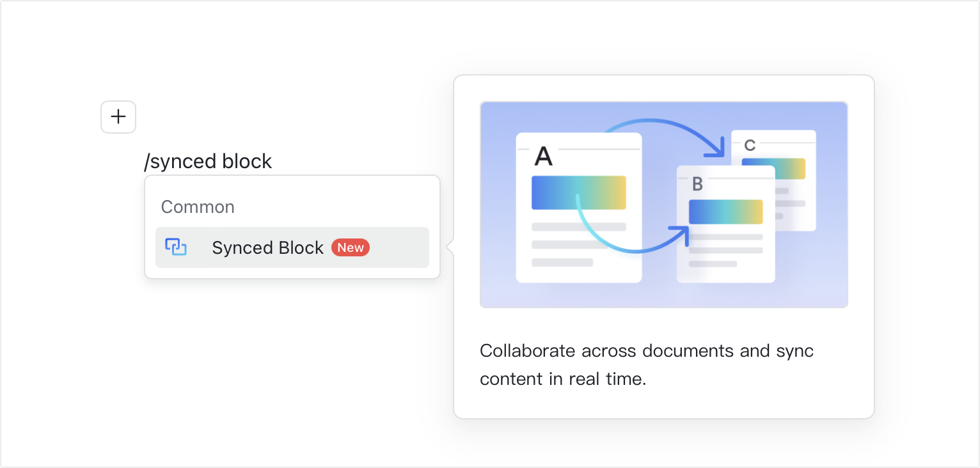Click the red New badge
This screenshot has width=980, height=468.
tap(351, 247)
